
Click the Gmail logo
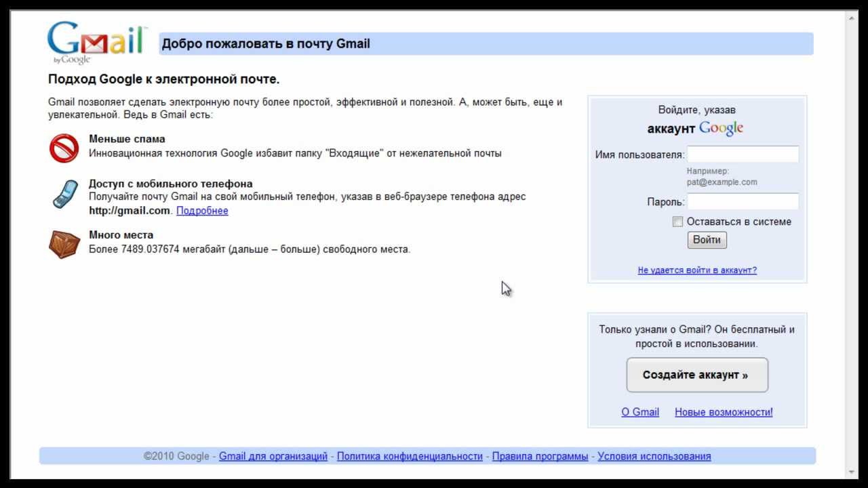[97, 43]
